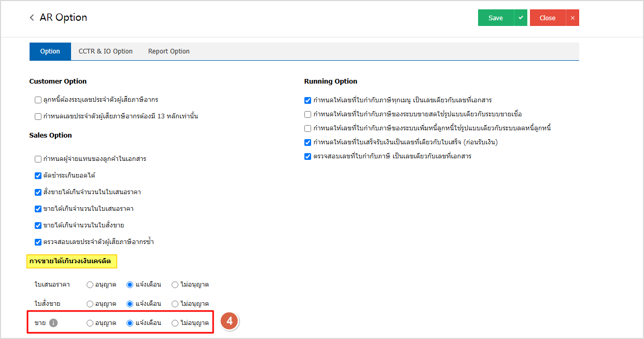The height and width of the screenshot is (339, 644).
Task: Switch to the CCTR & IO Option tab
Action: point(105,51)
